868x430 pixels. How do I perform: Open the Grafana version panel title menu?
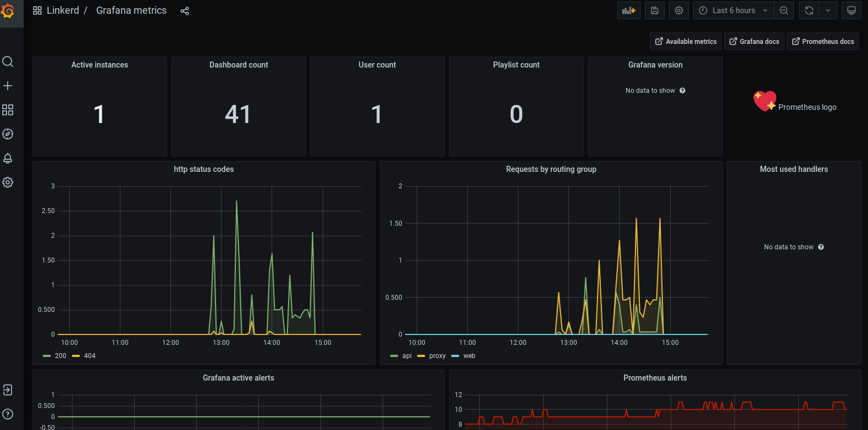pos(655,65)
